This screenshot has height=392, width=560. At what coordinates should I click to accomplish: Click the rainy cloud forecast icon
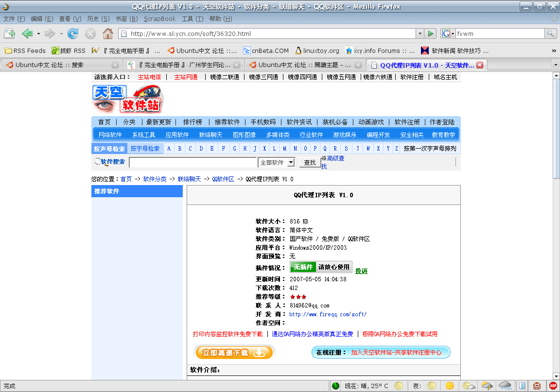[x=506, y=386]
